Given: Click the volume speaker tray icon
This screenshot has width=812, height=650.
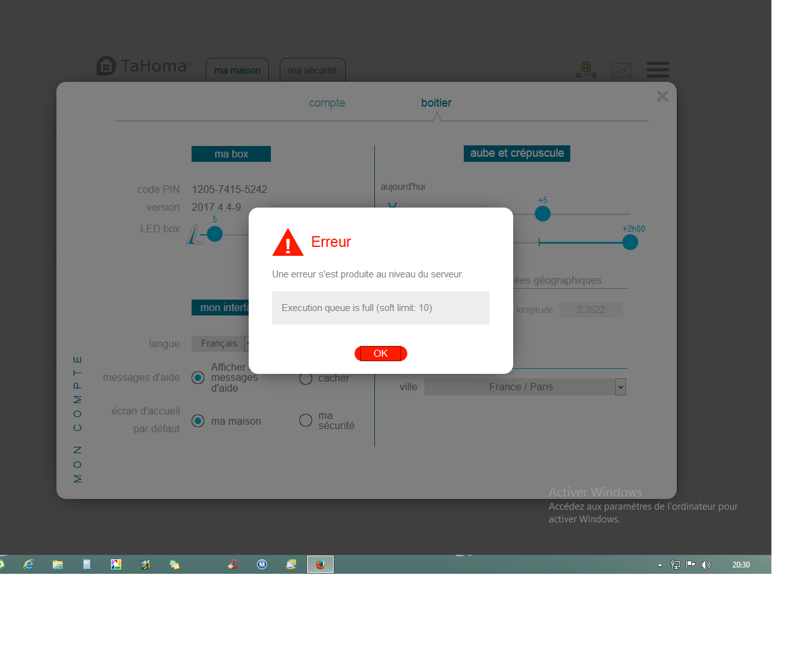Looking at the screenshot, I should coord(706,565).
